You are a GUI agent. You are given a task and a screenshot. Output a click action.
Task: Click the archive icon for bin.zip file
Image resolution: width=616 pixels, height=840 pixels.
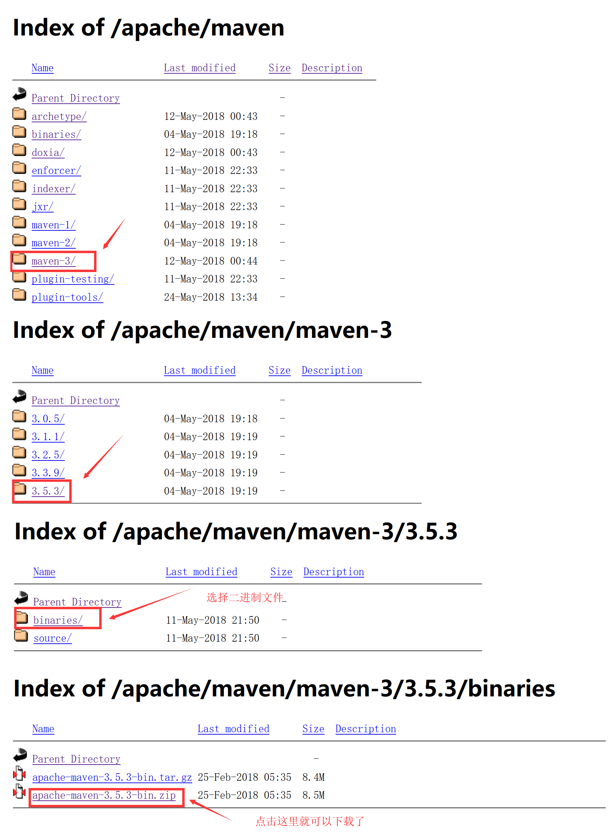tap(19, 791)
